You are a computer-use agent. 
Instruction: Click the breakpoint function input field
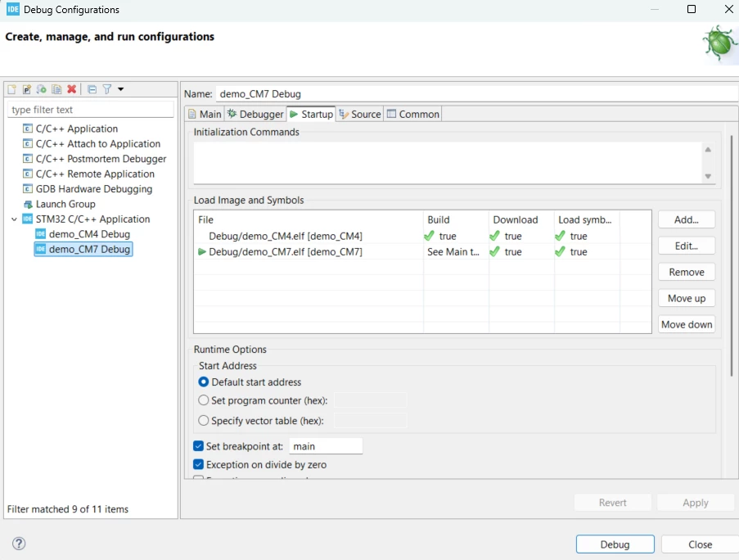(325, 446)
